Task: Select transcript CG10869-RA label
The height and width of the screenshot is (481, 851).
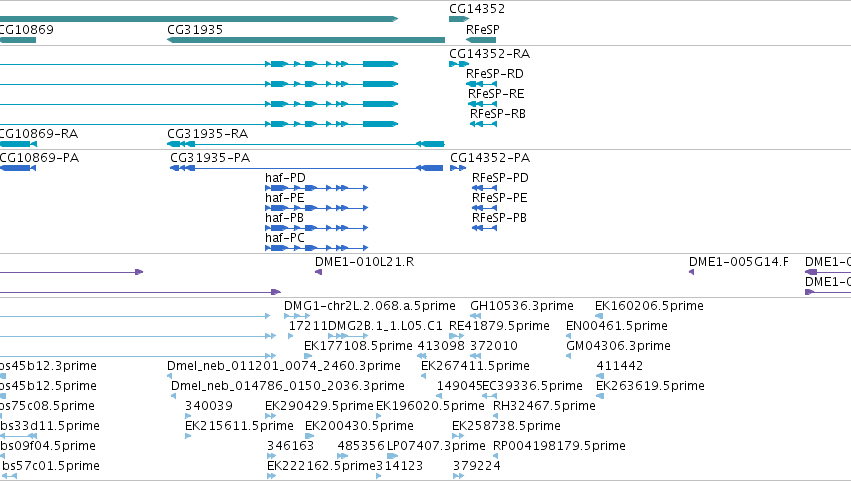Action: (39, 134)
